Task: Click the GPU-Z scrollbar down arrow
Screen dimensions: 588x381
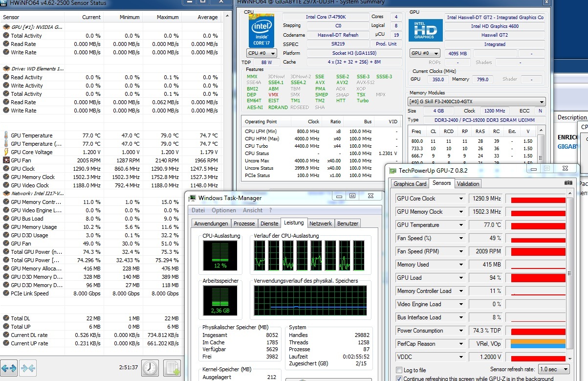Action: (570, 359)
